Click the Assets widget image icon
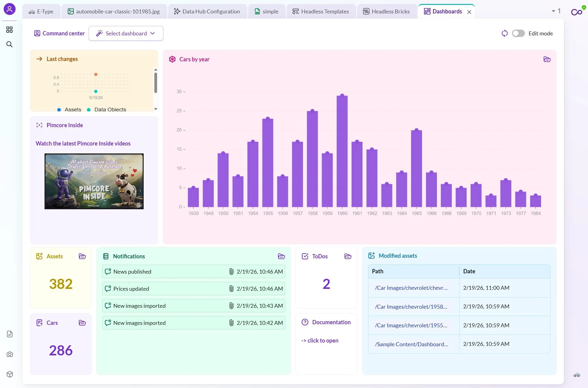Viewport: 588px width, 388px height. click(39, 256)
